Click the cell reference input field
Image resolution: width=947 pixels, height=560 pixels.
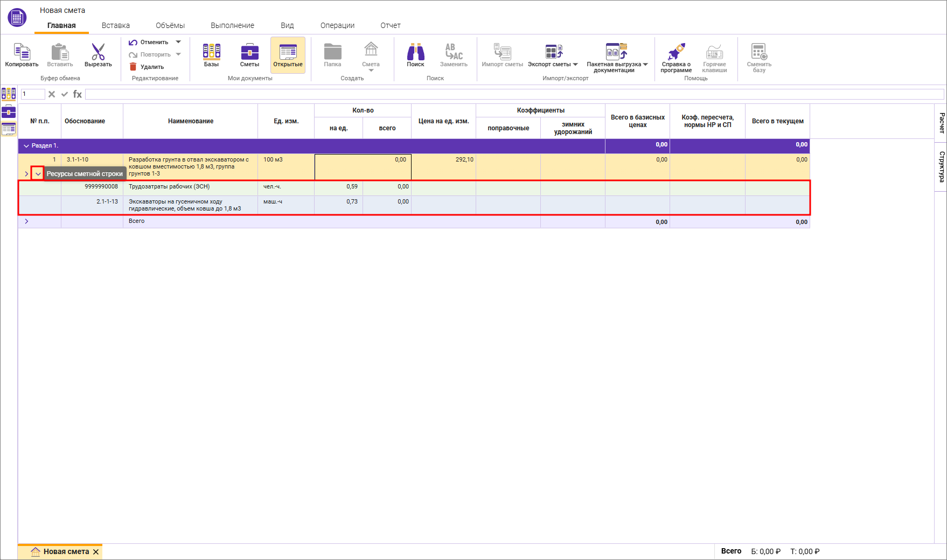pos(32,94)
